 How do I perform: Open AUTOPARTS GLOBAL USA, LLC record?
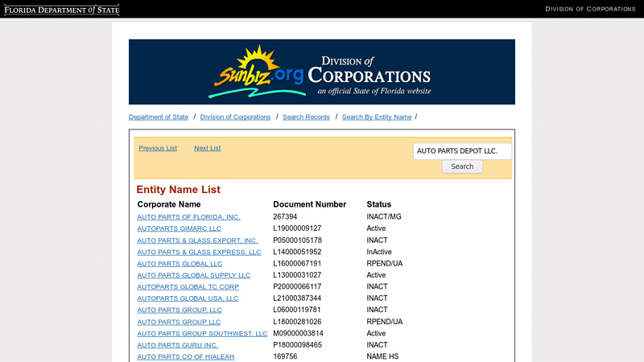[x=188, y=298]
